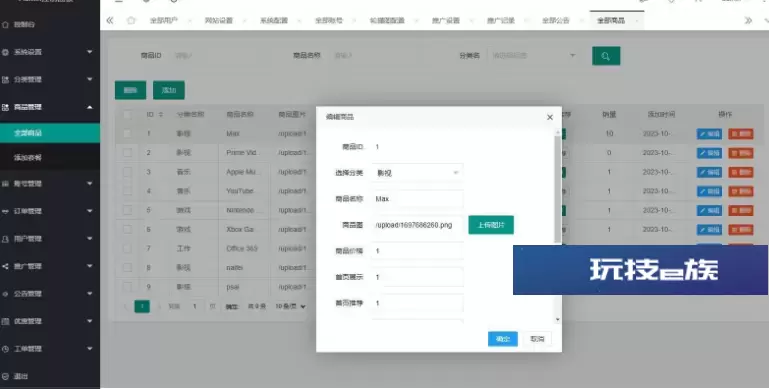Screen dimensions: 769x389
Task: Switch to the 系统配置 tab
Action: [274, 21]
